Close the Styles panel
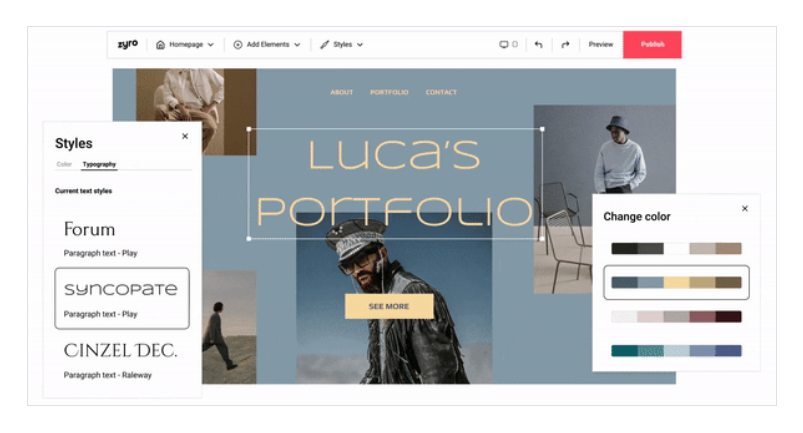The width and height of the screenshot is (803, 433). coord(185,137)
